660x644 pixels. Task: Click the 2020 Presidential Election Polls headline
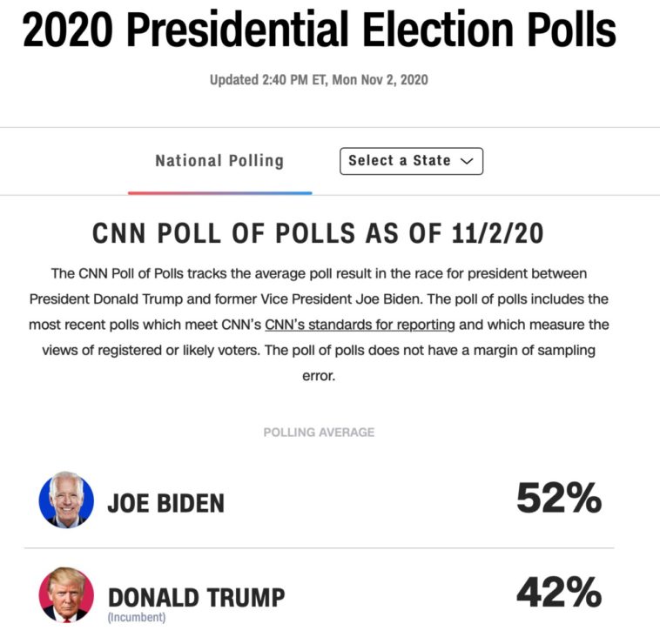320,31
